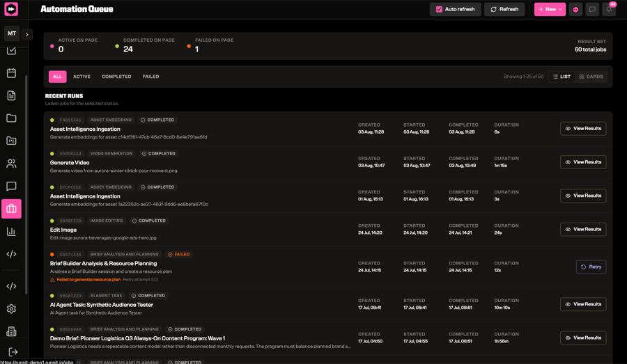Switch to LIST view
Viewport: 627px width, 364px height.
coord(562,77)
